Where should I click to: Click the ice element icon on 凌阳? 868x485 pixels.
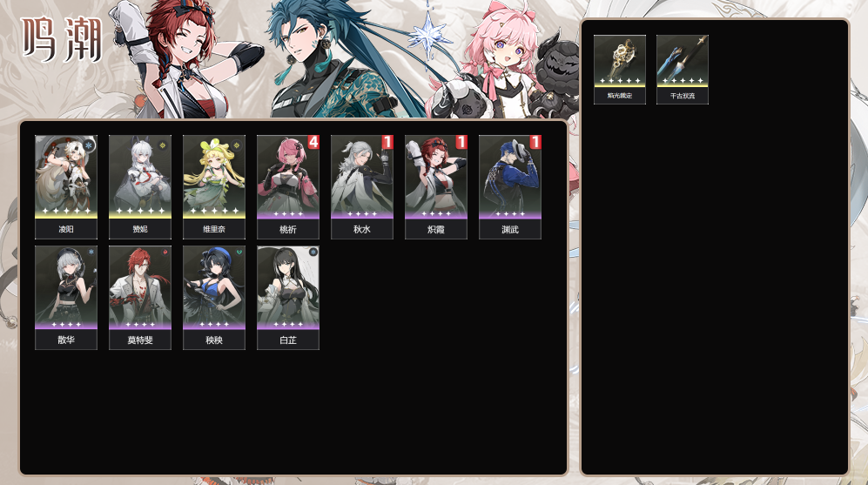tap(89, 145)
